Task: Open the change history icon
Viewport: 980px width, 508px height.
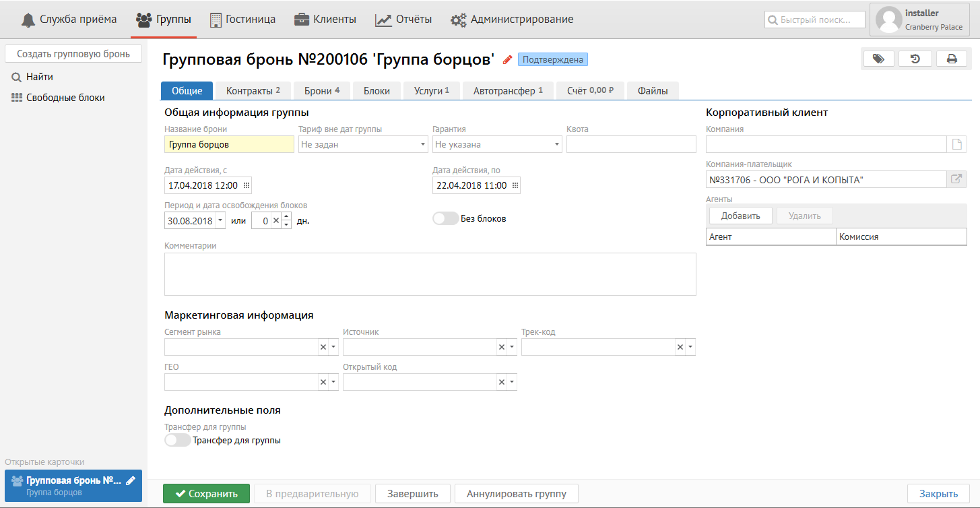Action: (x=915, y=59)
